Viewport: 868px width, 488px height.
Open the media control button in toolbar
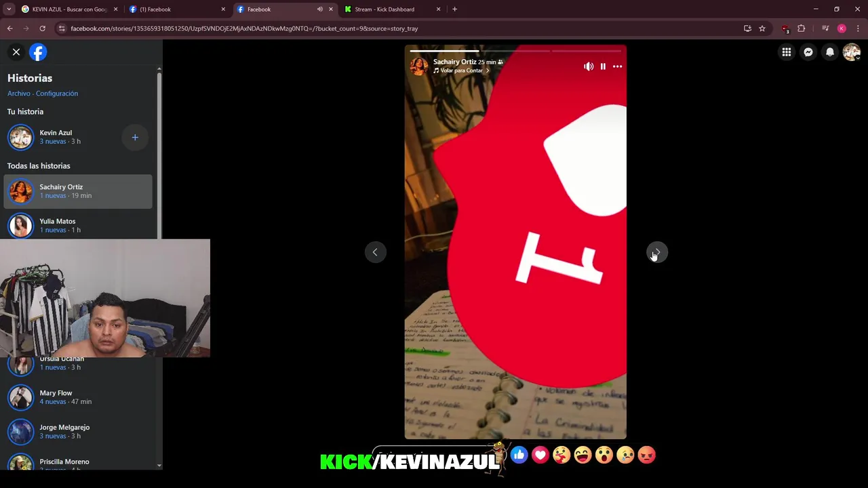pyautogui.click(x=825, y=28)
